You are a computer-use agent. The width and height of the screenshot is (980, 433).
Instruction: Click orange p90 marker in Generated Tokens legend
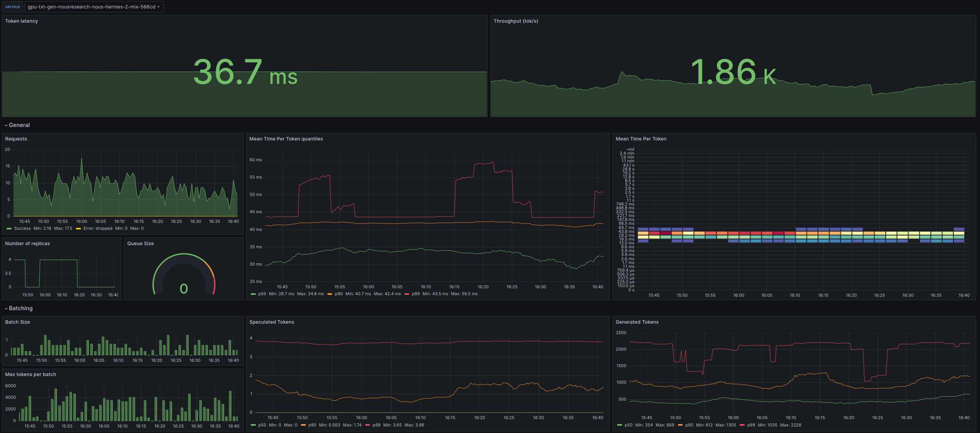click(680, 425)
